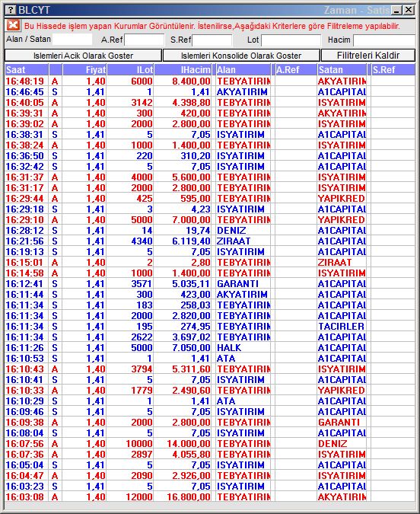Click lot value 3571
Screen dimensions: 420x514
(142, 283)
